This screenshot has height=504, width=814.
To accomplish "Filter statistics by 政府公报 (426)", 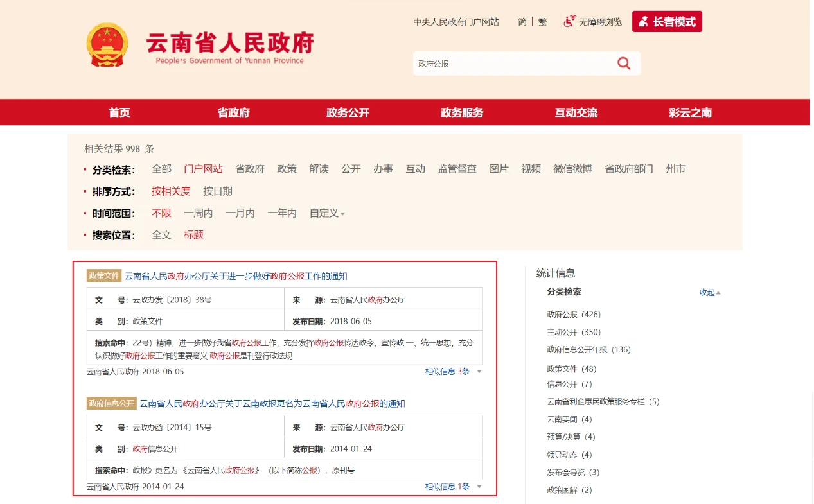I will 574,315.
